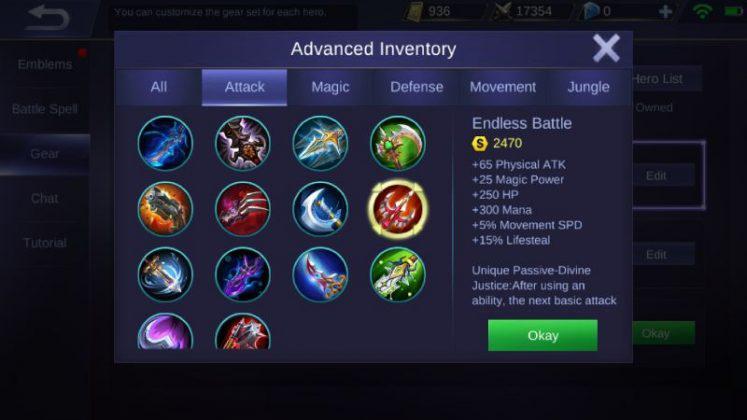Confirm with the green Okay button
This screenshot has height=420, width=747.
pyautogui.click(x=543, y=335)
